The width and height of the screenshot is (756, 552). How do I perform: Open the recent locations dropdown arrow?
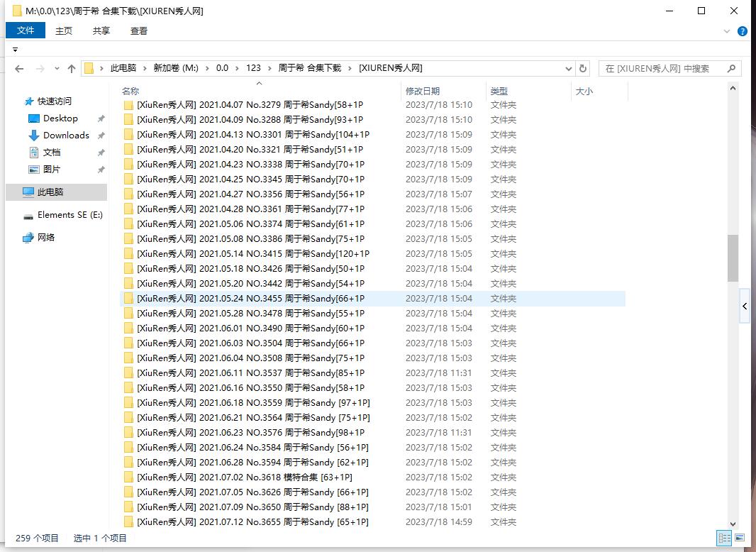pyautogui.click(x=55, y=69)
